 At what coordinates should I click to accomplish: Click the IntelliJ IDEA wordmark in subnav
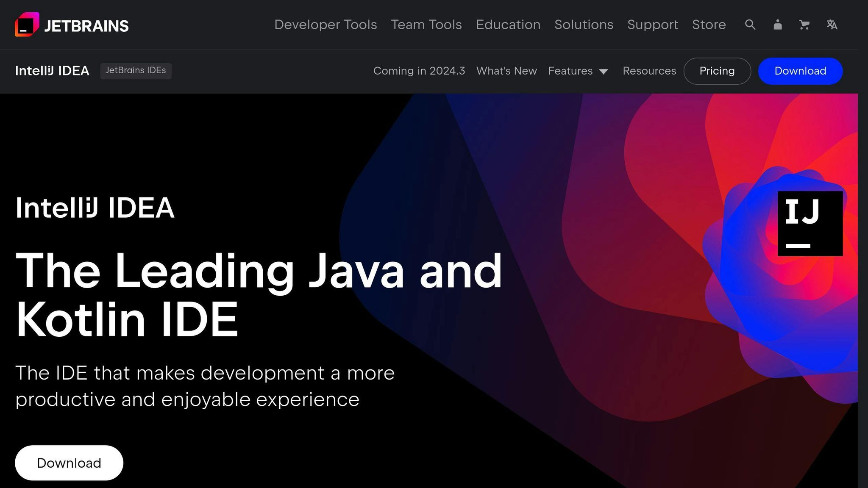coord(52,71)
